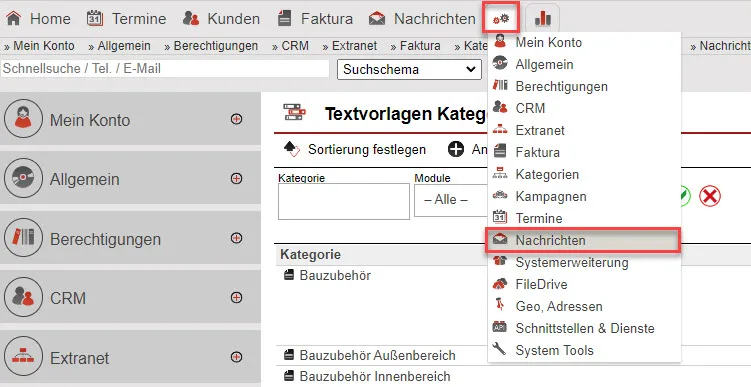
Task: Click the Bauzubehör category row
Action: pyautogui.click(x=335, y=275)
